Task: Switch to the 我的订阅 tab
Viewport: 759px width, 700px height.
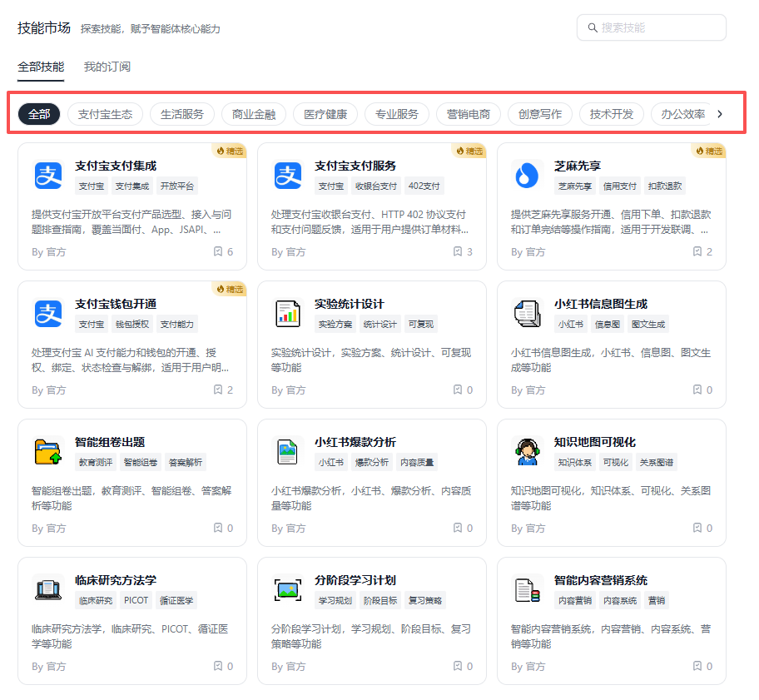Action: tap(107, 67)
